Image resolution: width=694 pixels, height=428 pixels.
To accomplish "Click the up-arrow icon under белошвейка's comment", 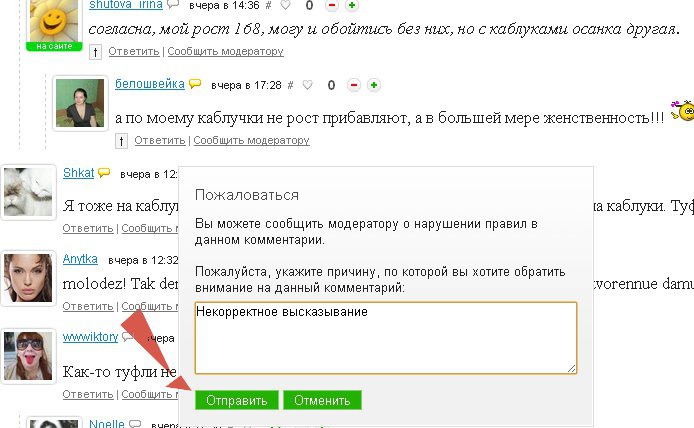I will 122,140.
